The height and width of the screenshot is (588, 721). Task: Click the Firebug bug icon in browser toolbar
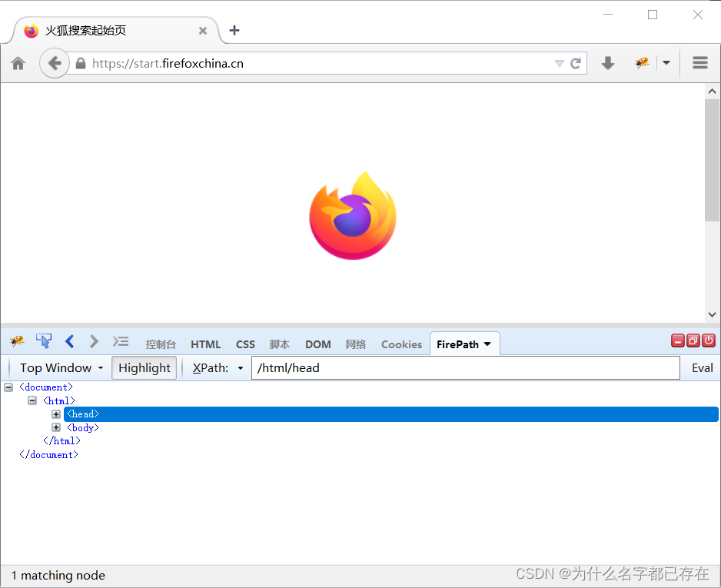tap(642, 62)
